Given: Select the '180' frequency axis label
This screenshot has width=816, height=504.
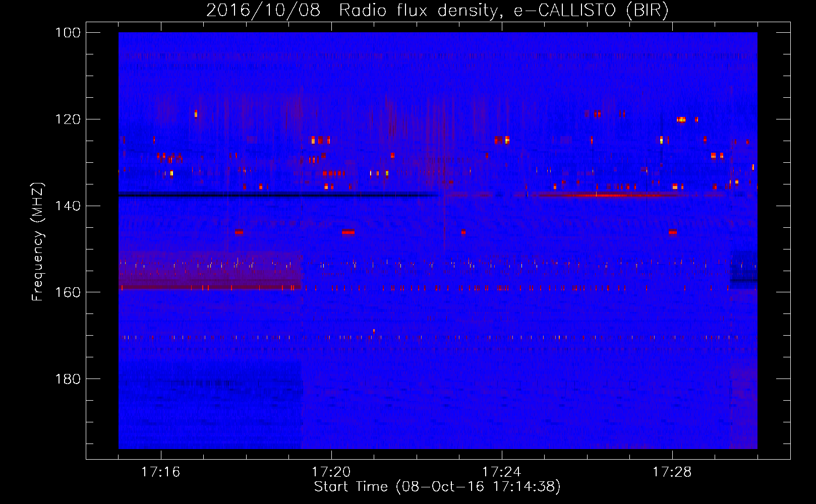Looking at the screenshot, I should 68,379.
